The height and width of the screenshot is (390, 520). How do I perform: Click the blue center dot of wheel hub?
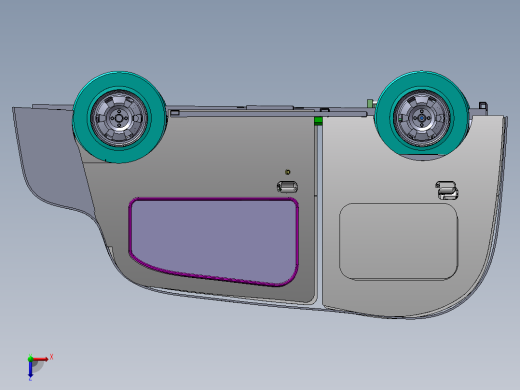pyautogui.click(x=422, y=118)
